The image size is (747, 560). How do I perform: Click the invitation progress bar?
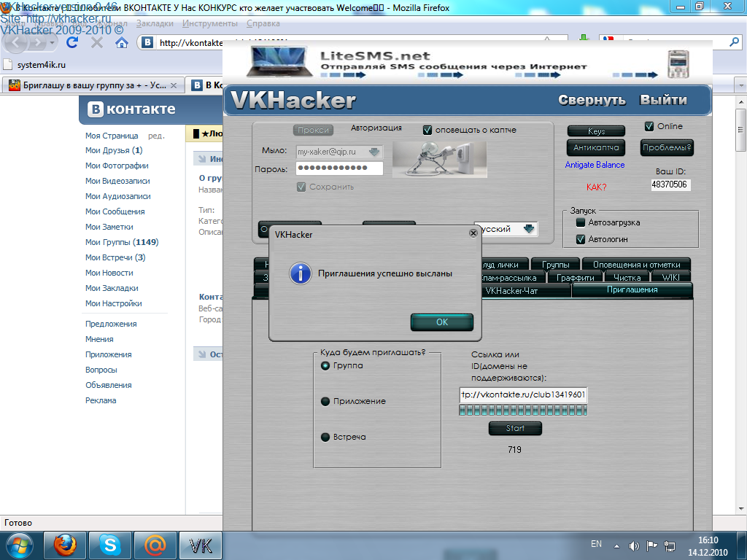[x=523, y=411]
